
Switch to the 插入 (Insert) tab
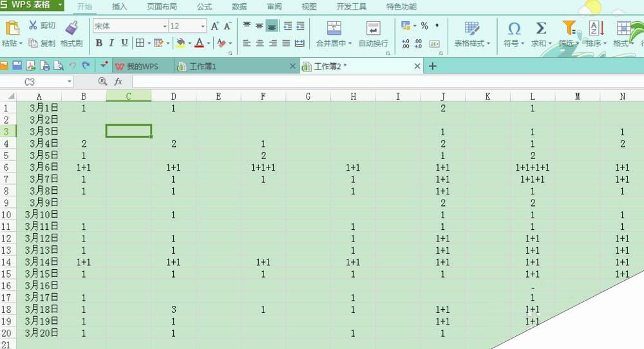click(x=119, y=6)
